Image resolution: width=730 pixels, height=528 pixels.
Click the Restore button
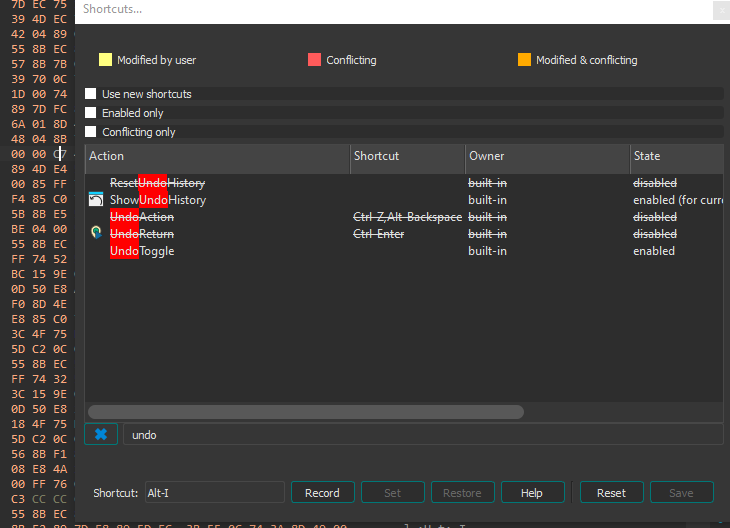462,493
